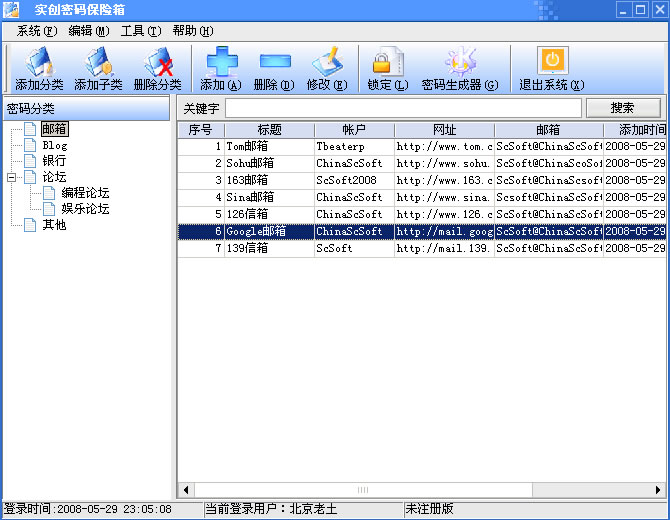670x520 pixels.
Task: Open the 帮助(H) menu
Action: pyautogui.click(x=193, y=31)
